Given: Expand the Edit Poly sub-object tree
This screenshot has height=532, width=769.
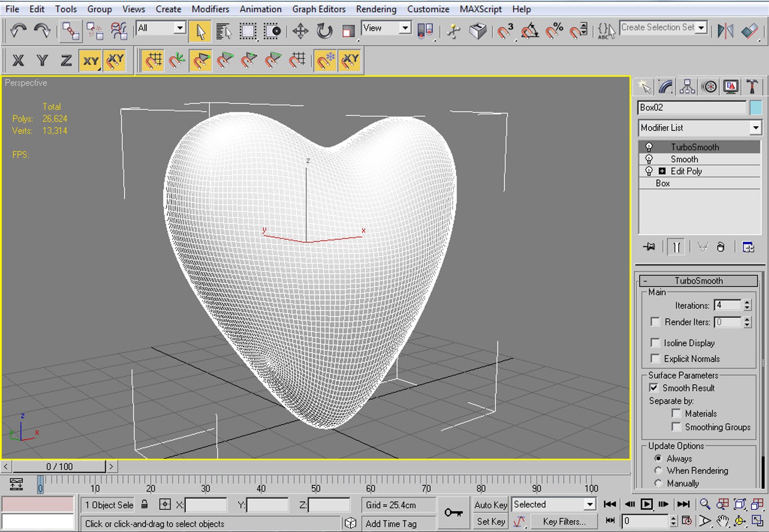Looking at the screenshot, I should pos(662,171).
